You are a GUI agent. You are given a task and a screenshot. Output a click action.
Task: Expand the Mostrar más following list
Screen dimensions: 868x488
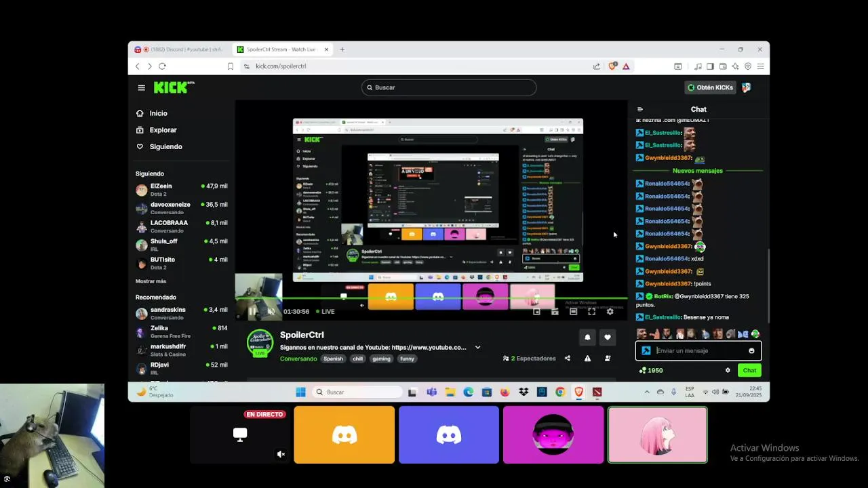151,281
